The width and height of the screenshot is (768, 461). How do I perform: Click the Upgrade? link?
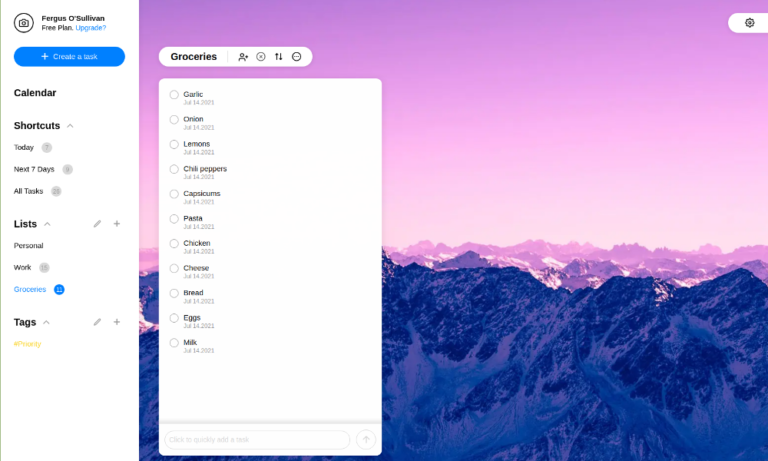tap(91, 28)
